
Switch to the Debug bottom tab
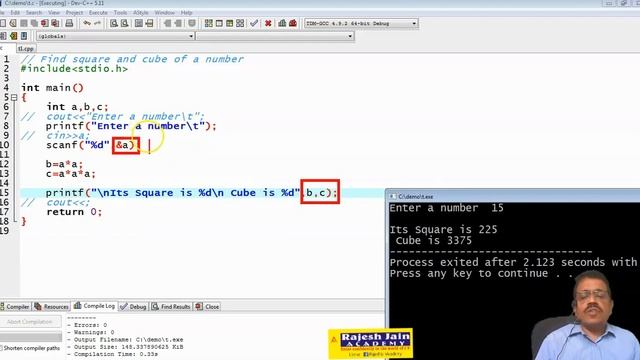134,307
